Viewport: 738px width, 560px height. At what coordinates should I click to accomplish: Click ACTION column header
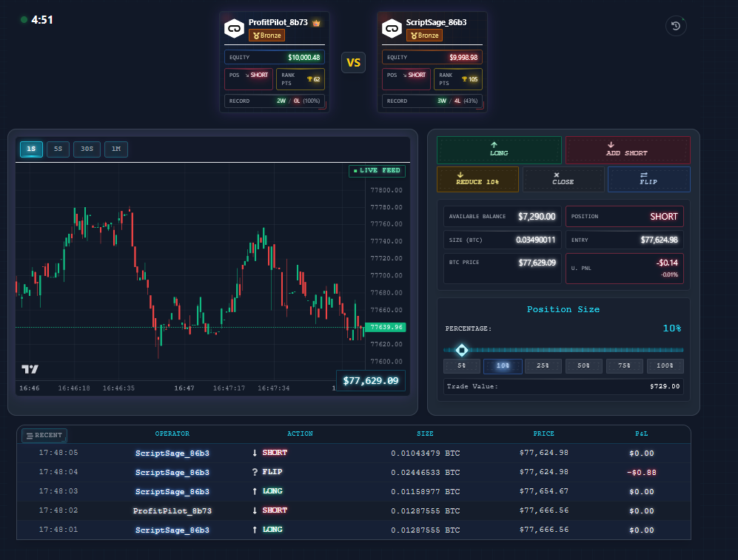pos(300,434)
